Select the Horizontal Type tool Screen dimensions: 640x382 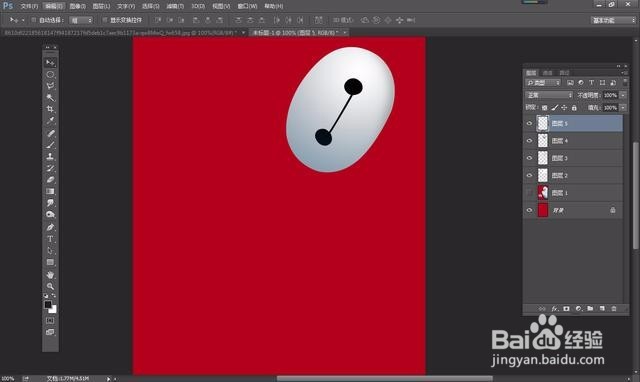[x=50, y=239]
